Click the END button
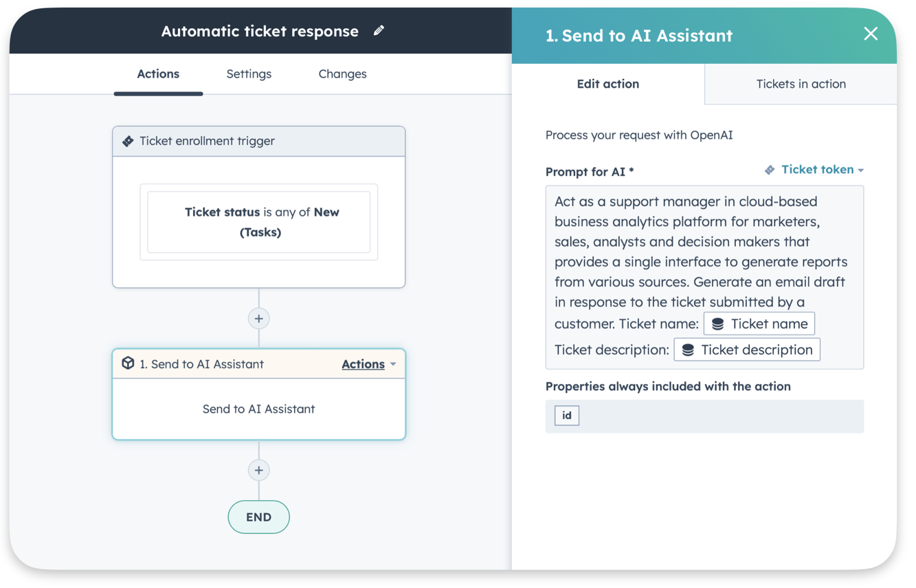 (x=258, y=517)
